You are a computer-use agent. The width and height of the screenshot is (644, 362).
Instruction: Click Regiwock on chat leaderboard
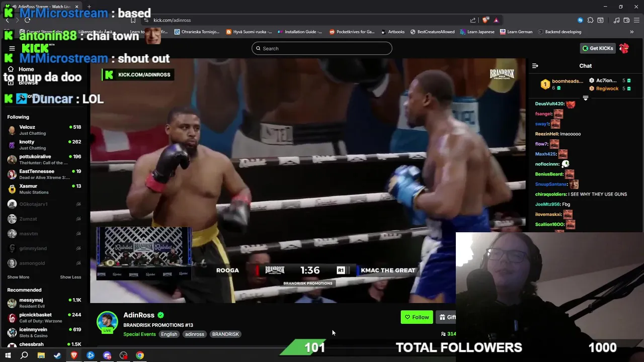[607, 88]
